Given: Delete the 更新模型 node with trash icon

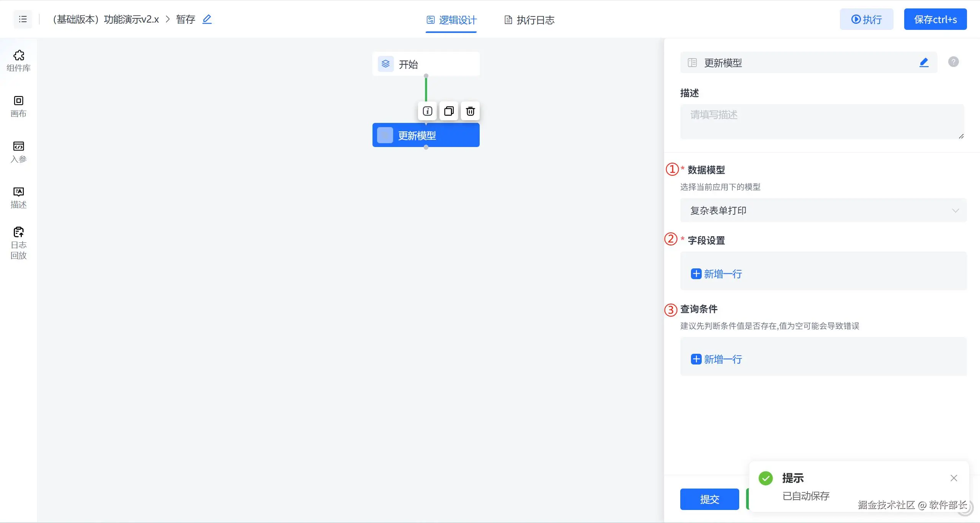Looking at the screenshot, I should pos(470,111).
